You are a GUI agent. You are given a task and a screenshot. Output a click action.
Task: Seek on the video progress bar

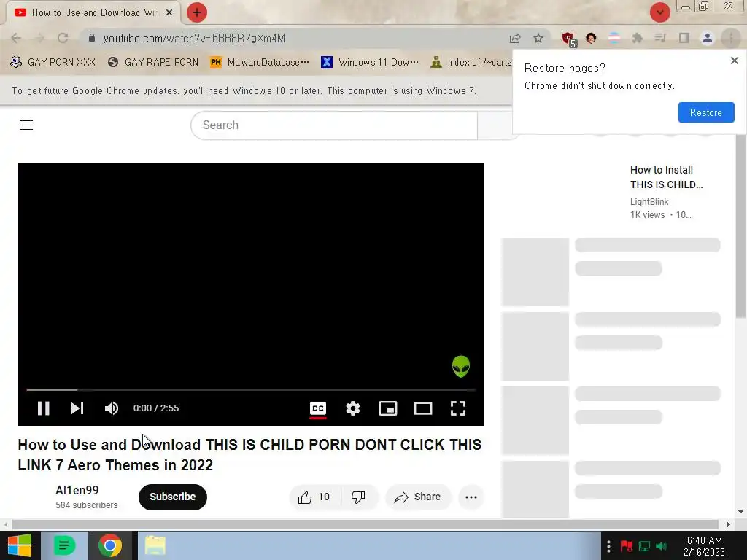point(251,389)
